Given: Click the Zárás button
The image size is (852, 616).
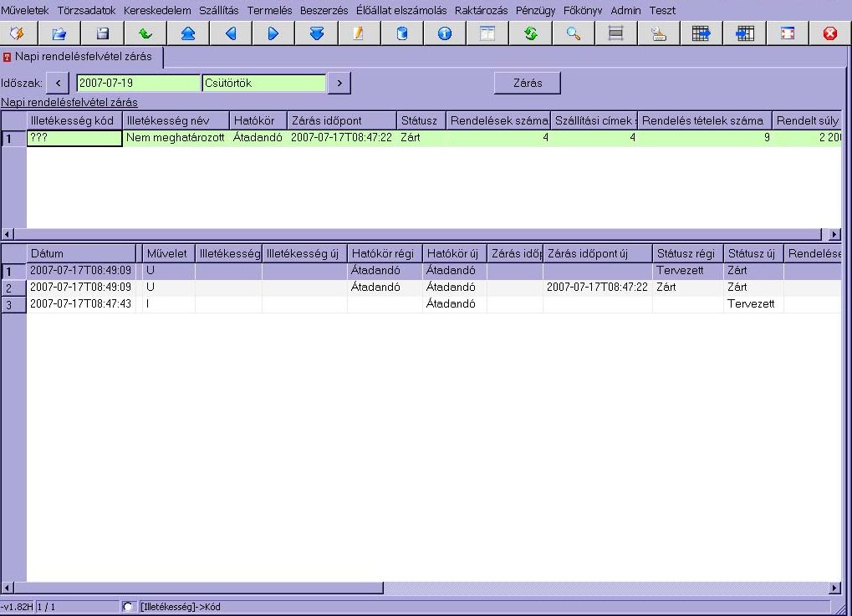Looking at the screenshot, I should tap(528, 83).
